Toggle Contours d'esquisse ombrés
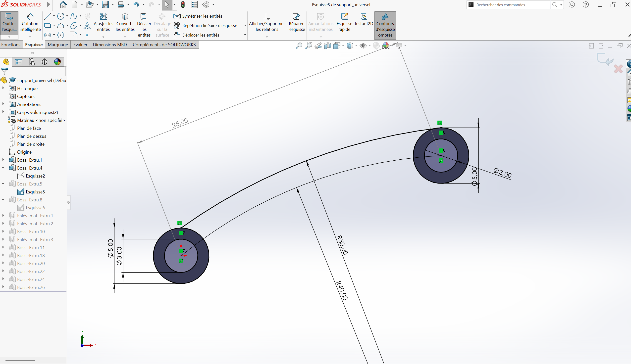The height and width of the screenshot is (364, 631). pos(385,25)
